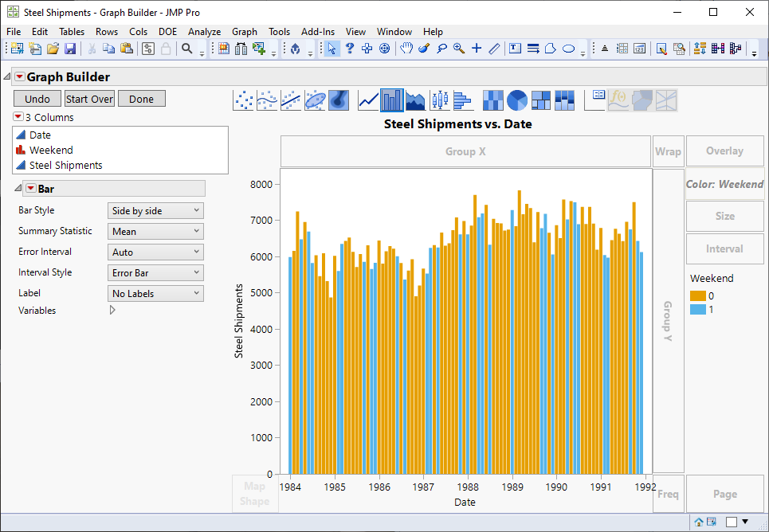The width and height of the screenshot is (769, 532).
Task: Click the Undo button
Action: [37, 98]
